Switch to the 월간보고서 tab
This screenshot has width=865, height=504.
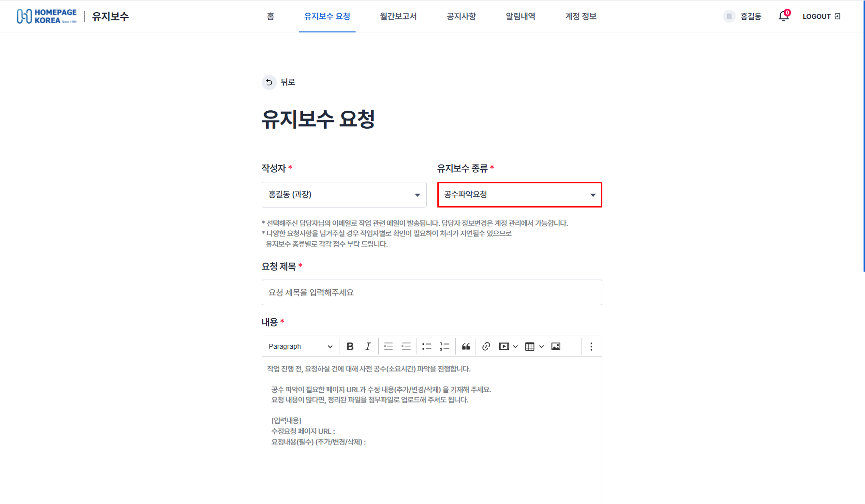pos(398,16)
